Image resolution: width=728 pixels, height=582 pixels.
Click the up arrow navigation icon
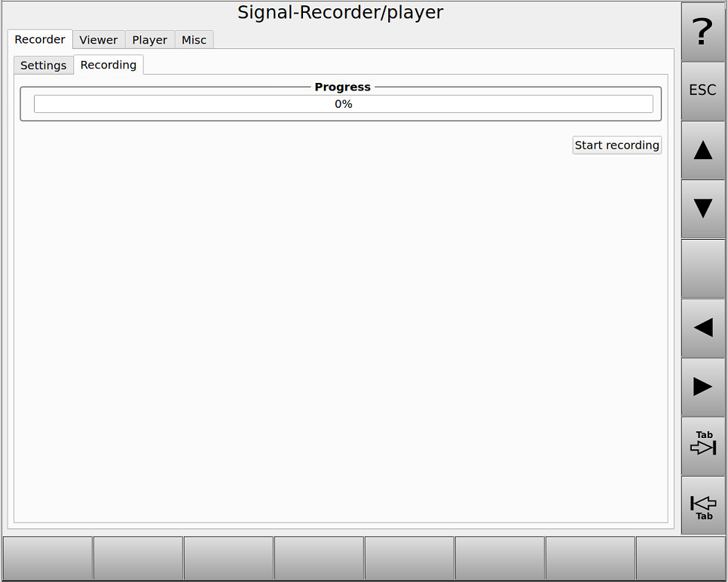click(x=702, y=149)
